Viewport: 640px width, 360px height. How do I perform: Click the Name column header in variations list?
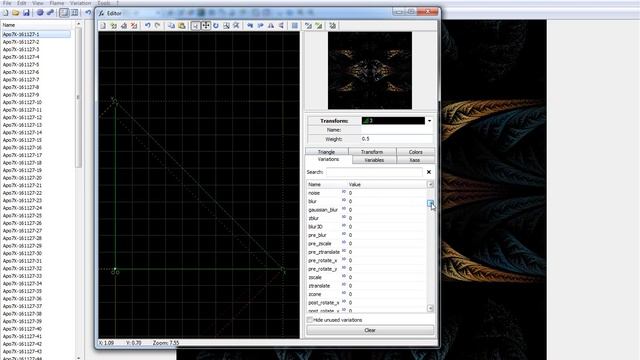[x=327, y=184]
